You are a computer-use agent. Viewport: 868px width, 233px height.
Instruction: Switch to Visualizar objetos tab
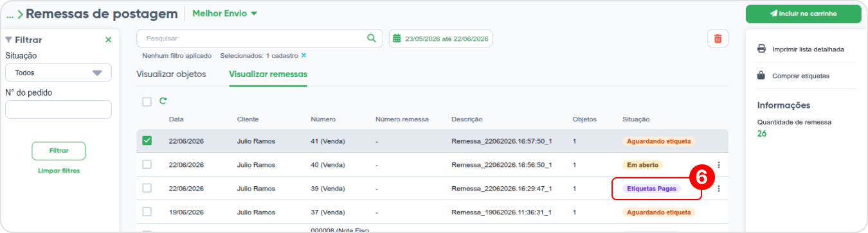click(171, 74)
